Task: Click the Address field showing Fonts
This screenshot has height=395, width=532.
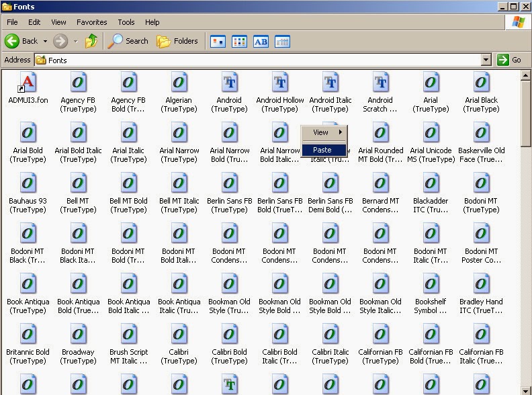Action: 258,60
